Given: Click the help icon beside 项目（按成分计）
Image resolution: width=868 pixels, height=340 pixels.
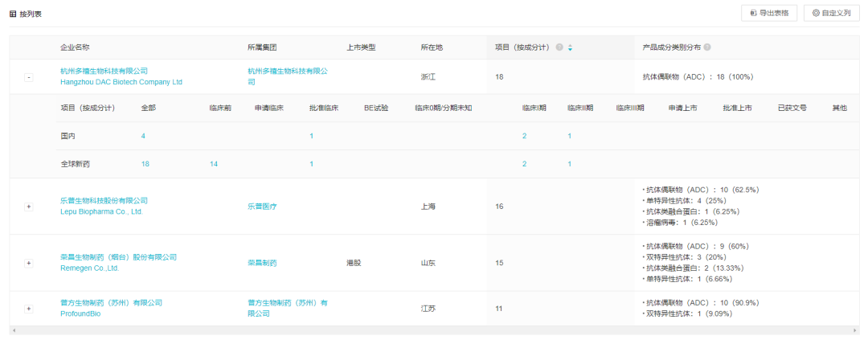Looking at the screenshot, I should point(559,47).
